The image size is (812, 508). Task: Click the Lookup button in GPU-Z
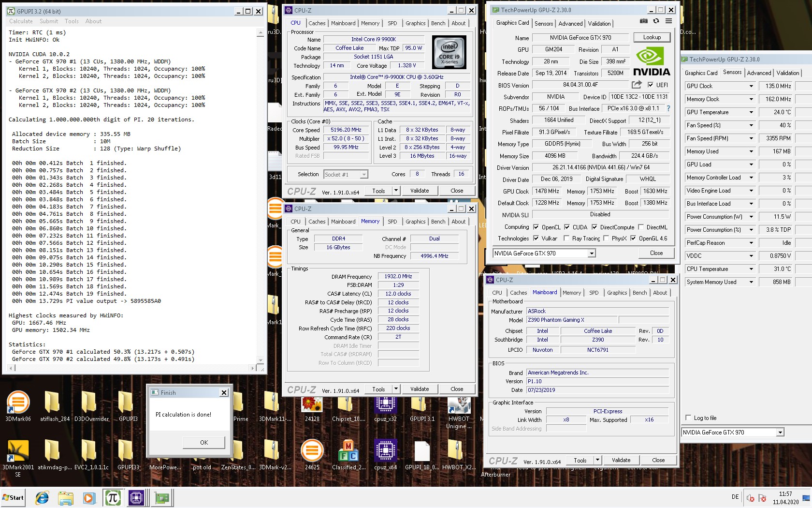(x=652, y=37)
